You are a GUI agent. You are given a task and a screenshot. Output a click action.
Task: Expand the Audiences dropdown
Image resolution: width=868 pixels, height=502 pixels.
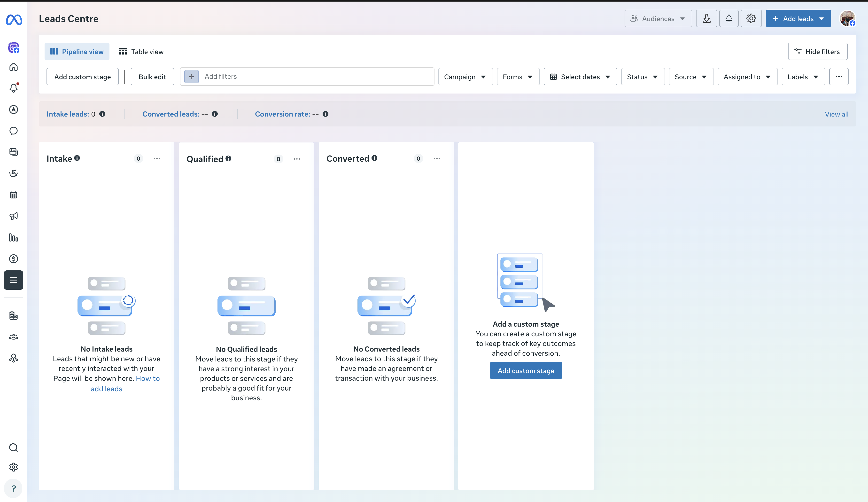[658, 19]
